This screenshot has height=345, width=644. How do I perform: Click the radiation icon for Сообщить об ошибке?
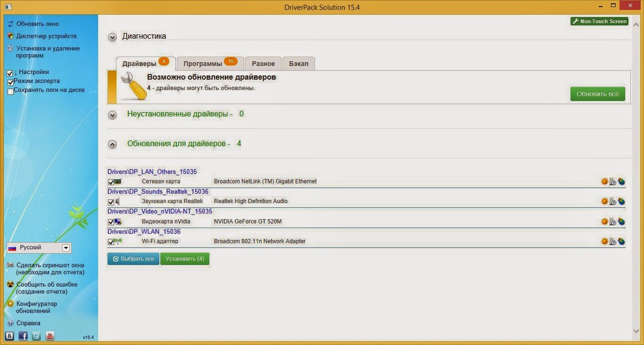point(10,284)
